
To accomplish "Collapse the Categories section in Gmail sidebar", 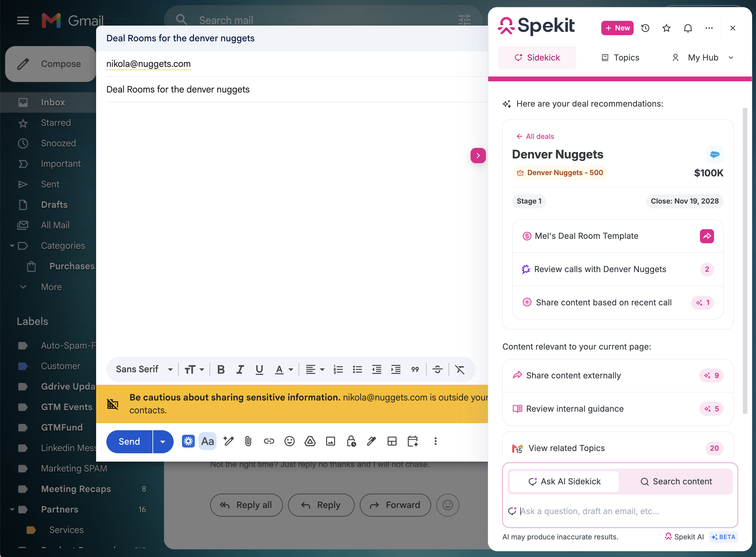I will 12,246.
